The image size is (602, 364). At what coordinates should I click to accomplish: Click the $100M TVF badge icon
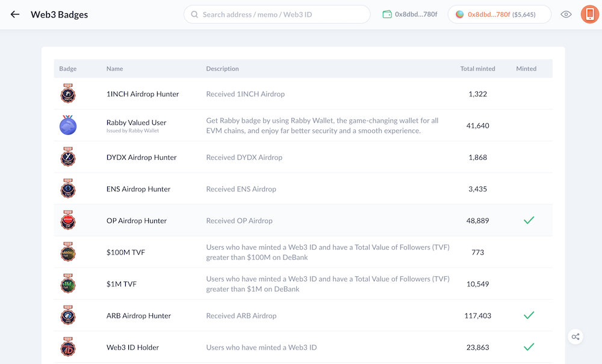(x=68, y=252)
